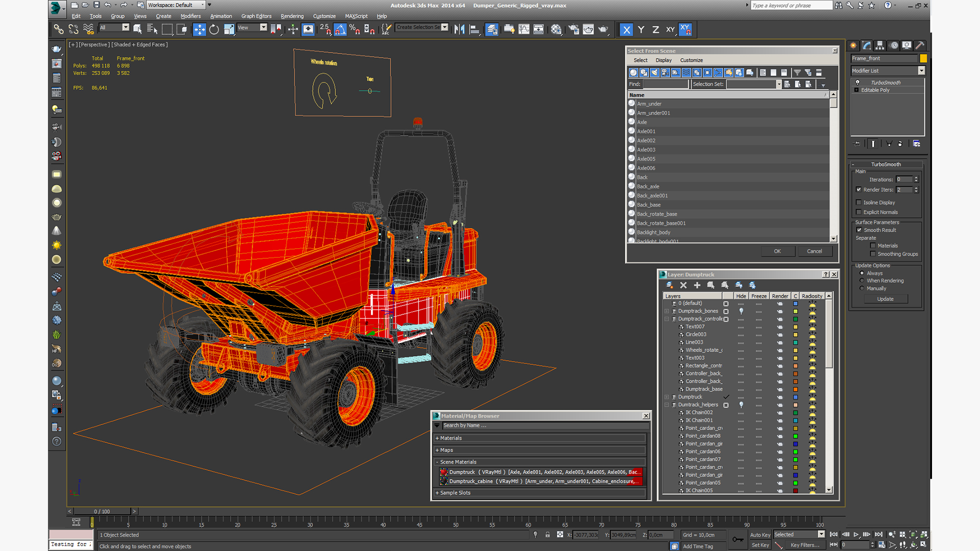Click Frame_front object color swatch

tap(923, 58)
